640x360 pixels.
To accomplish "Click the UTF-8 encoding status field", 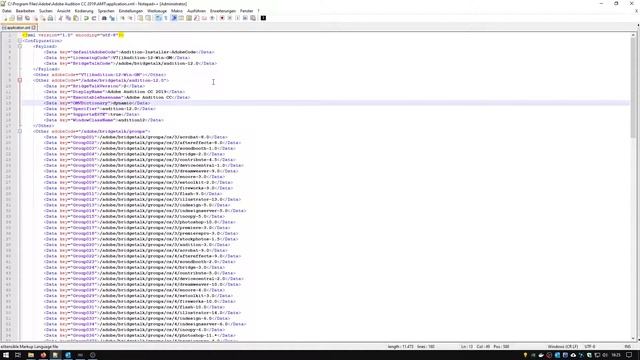I will click(x=590, y=347).
